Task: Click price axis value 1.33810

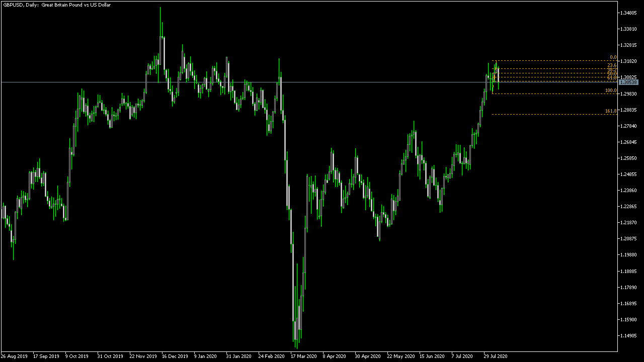Action: coord(629,29)
